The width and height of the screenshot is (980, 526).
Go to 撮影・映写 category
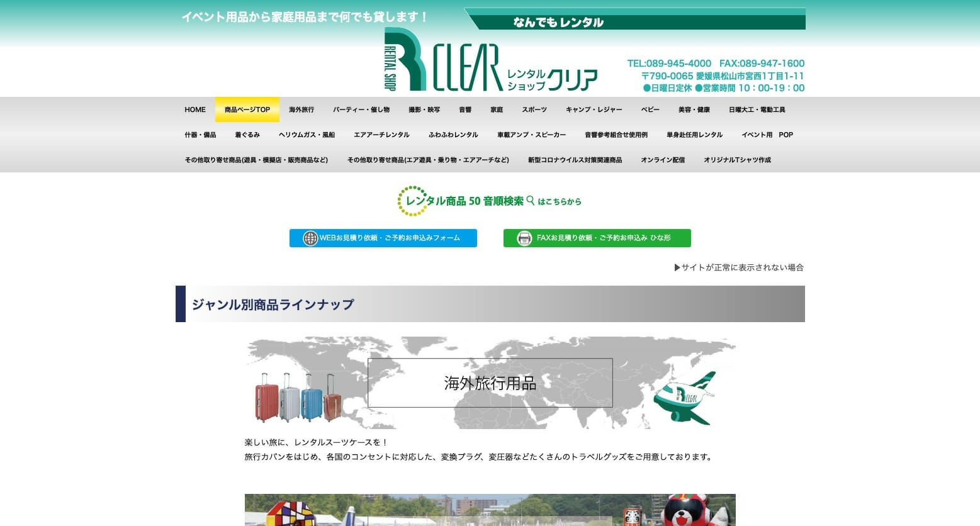(x=424, y=109)
